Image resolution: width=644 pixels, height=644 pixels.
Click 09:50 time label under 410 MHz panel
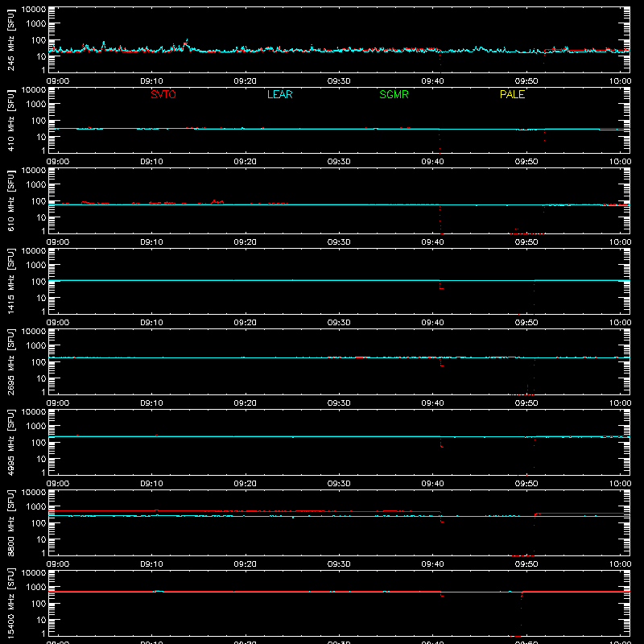(x=526, y=162)
